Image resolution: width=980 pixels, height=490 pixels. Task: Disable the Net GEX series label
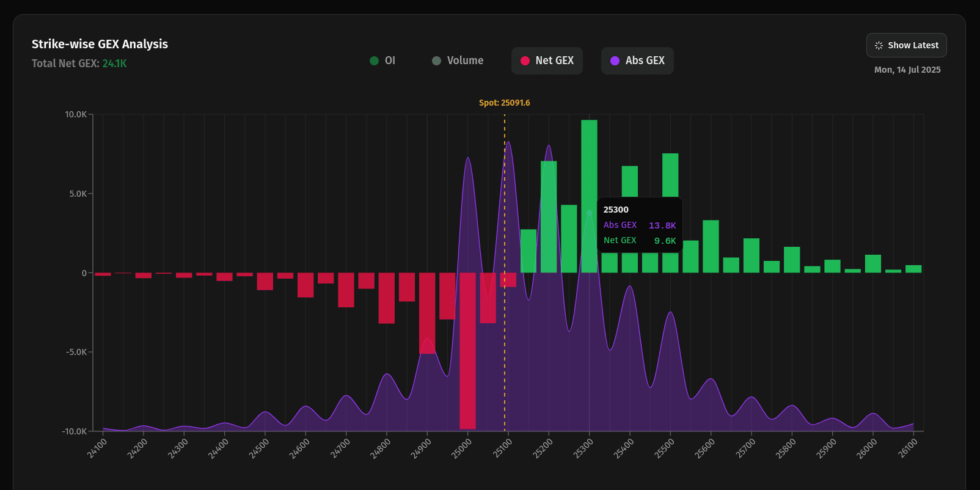[554, 60]
